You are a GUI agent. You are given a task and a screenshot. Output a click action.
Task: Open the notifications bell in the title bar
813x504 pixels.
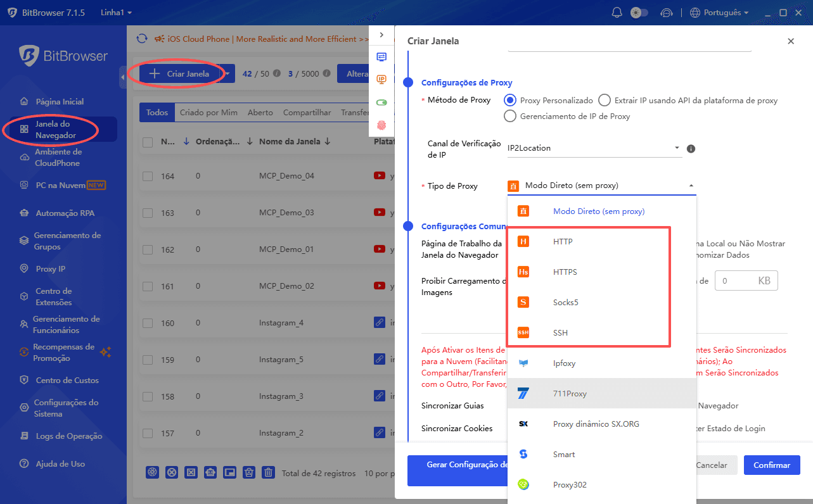pos(617,13)
